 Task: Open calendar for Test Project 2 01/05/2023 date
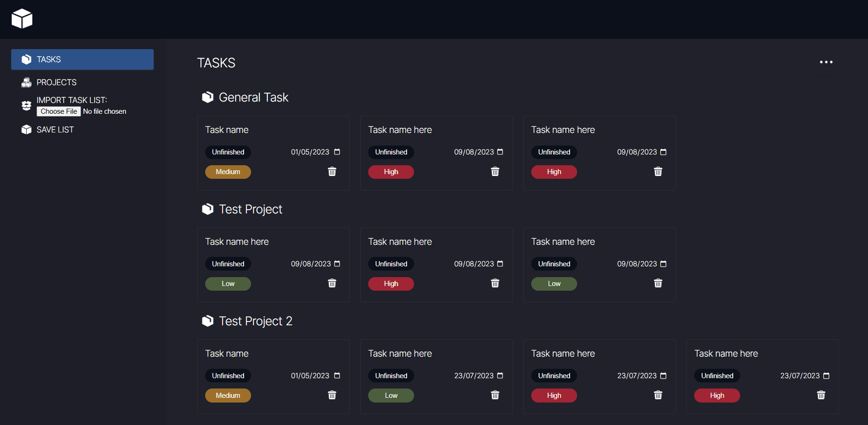point(337,375)
